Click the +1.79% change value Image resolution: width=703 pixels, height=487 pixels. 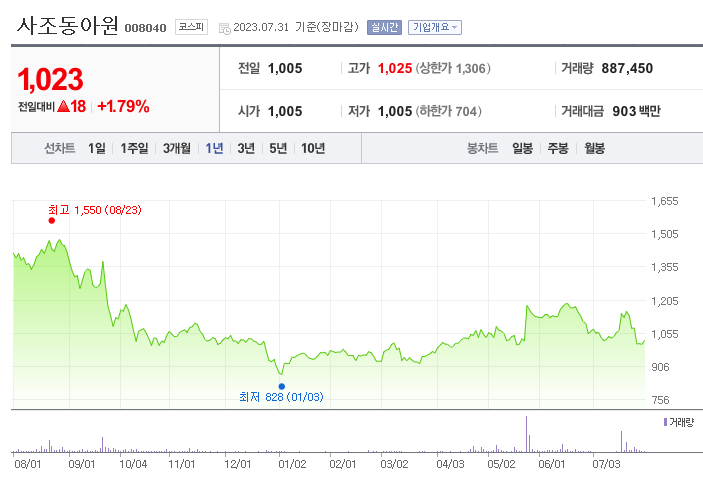tap(123, 106)
